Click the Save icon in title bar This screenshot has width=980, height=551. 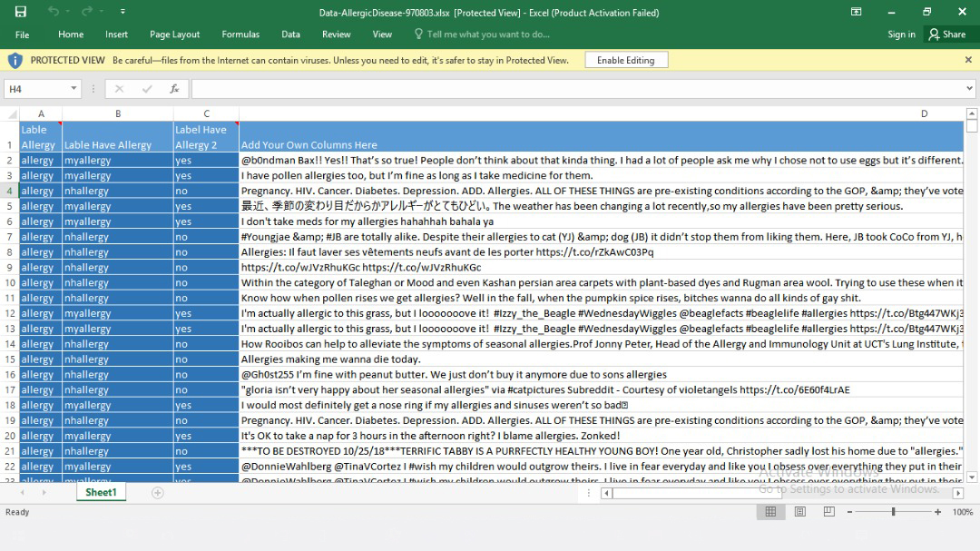[x=21, y=12]
